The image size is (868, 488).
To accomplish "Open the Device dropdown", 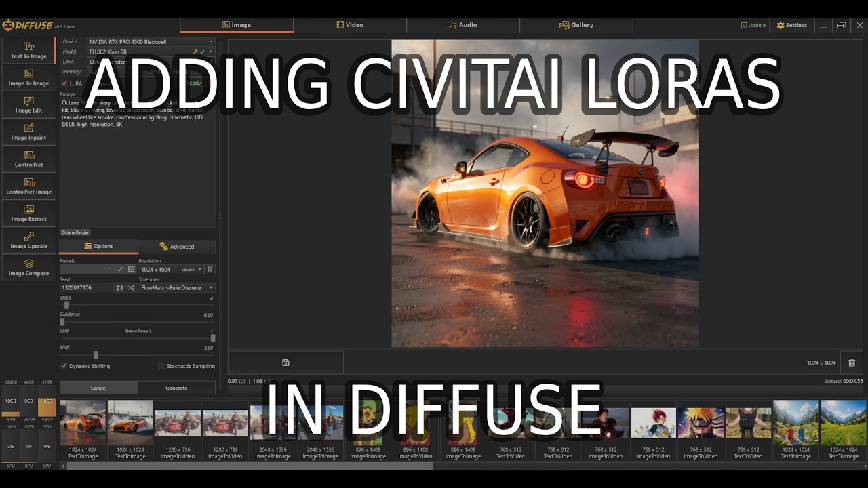I will (x=151, y=42).
